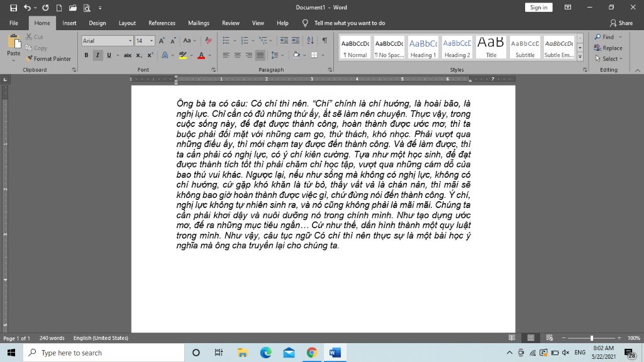Decrease the paragraph indent
The width and height of the screenshot is (644, 362).
(284, 40)
